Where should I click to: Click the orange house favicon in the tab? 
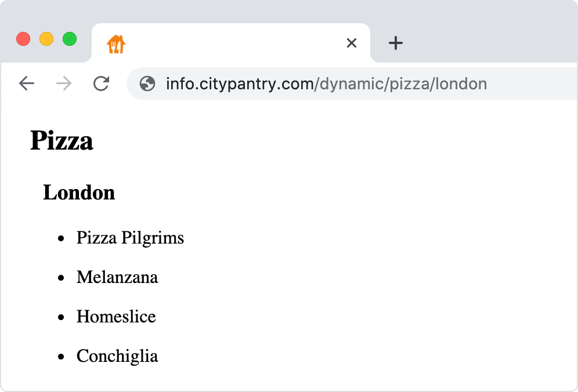pos(116,44)
